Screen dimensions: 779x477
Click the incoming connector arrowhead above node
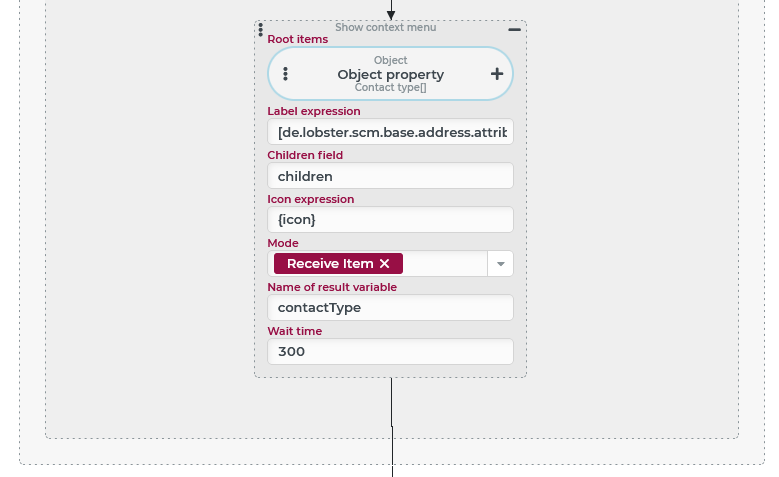coord(391,15)
